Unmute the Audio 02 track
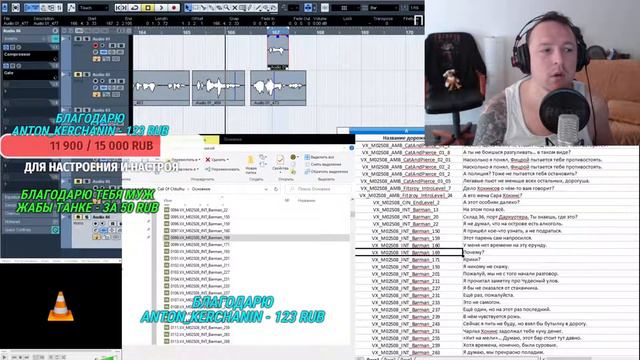640x360 pixels. [x=78, y=74]
